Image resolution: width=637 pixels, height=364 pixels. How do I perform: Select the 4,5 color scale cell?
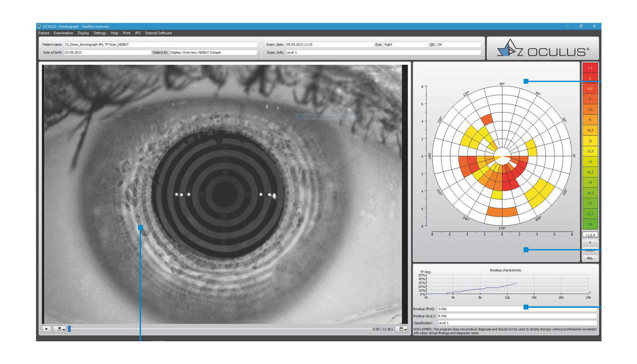click(590, 89)
